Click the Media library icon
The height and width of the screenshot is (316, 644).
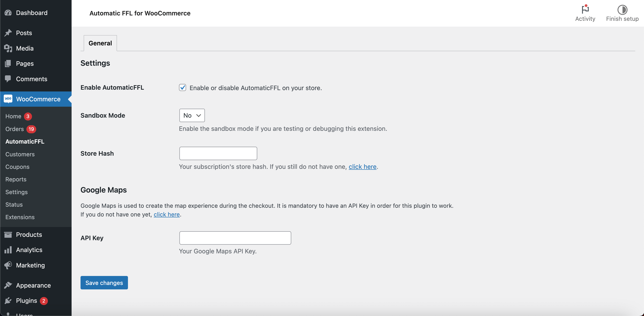tap(8, 48)
